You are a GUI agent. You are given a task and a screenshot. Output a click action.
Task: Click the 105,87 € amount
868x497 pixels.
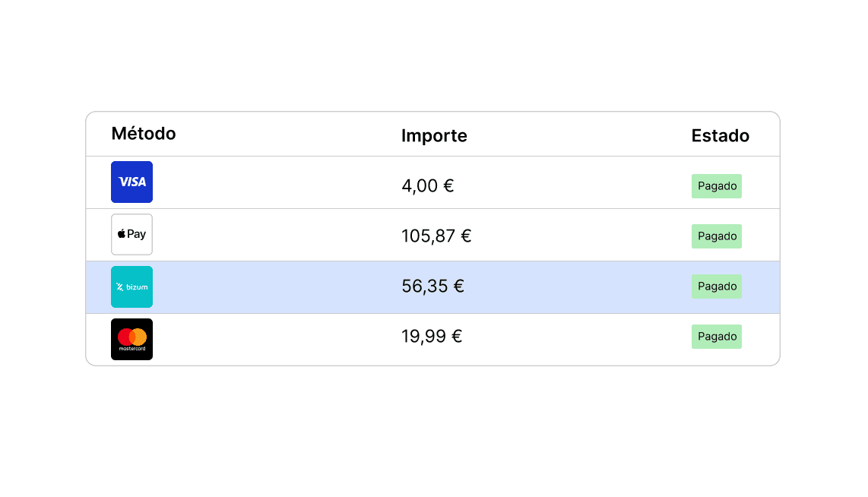point(436,236)
